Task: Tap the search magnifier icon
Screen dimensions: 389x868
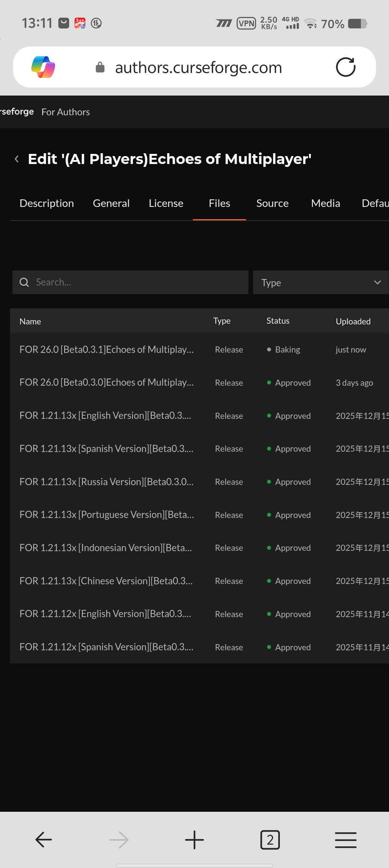Action: 24,282
